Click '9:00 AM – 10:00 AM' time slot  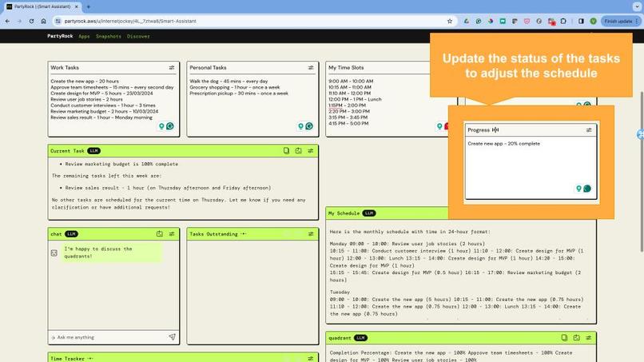[351, 82]
